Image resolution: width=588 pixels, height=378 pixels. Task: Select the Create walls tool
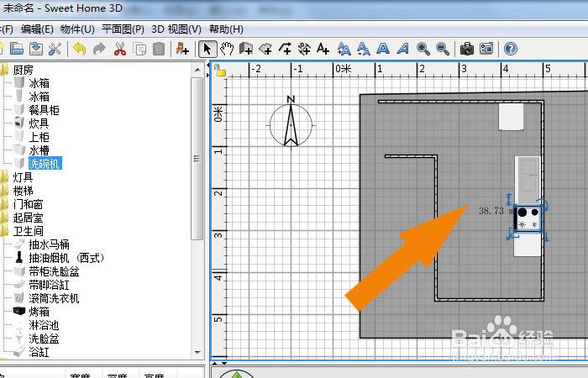[246, 49]
